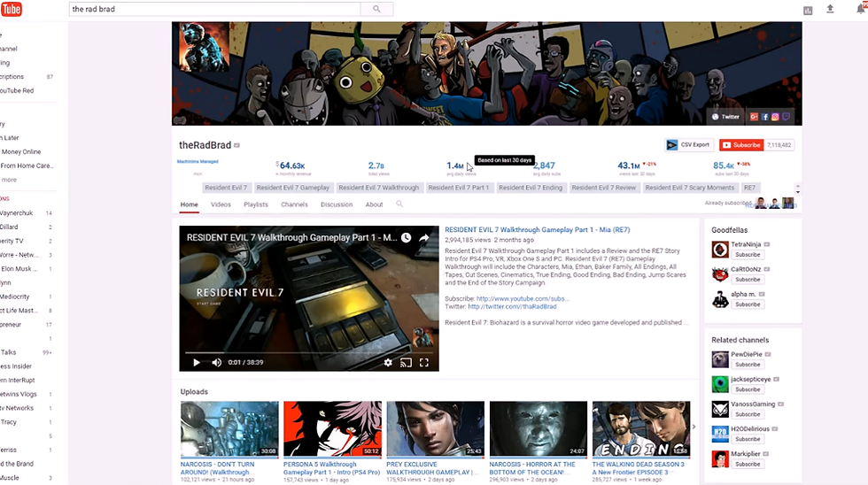Show next uploads with right chevron

coord(694,427)
